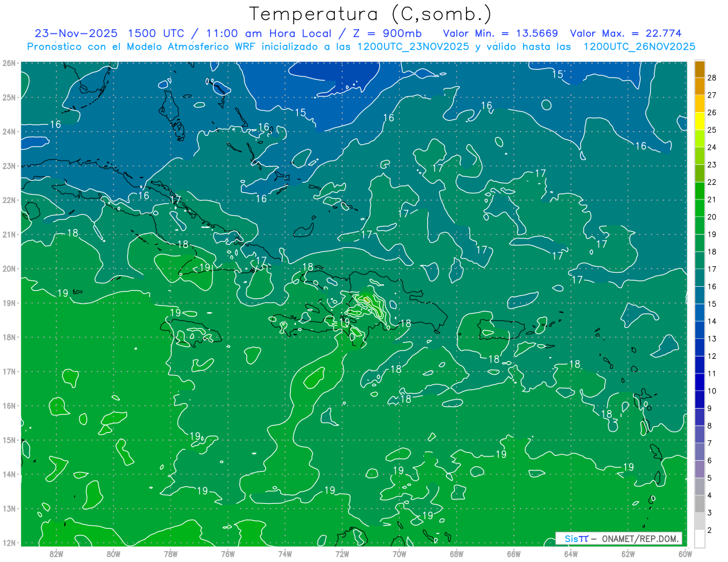The height and width of the screenshot is (562, 728).
Task: Click the colorbar label "2"
Action: coord(710,530)
